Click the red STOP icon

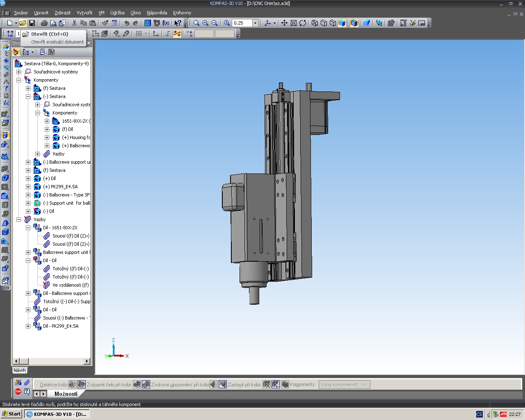tap(18, 392)
